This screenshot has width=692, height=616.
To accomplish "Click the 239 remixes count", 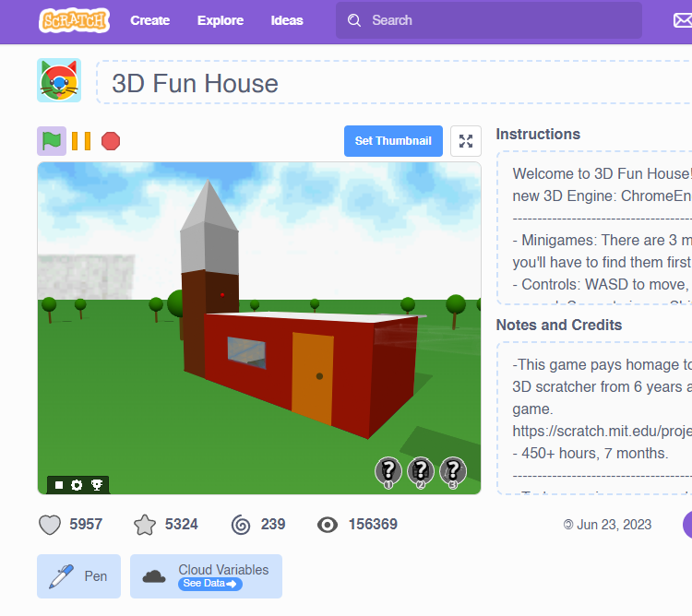I will coord(273,525).
